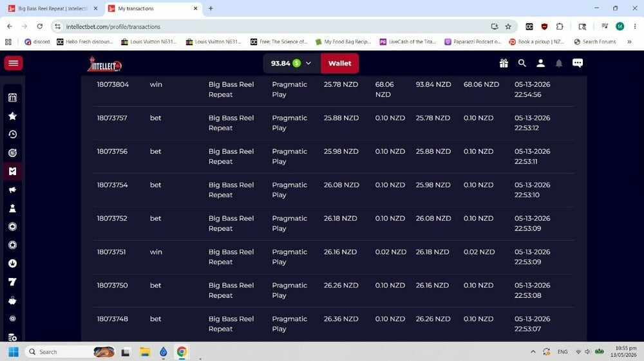
Task: Click the seven slots sidebar icon
Action: tap(13, 282)
